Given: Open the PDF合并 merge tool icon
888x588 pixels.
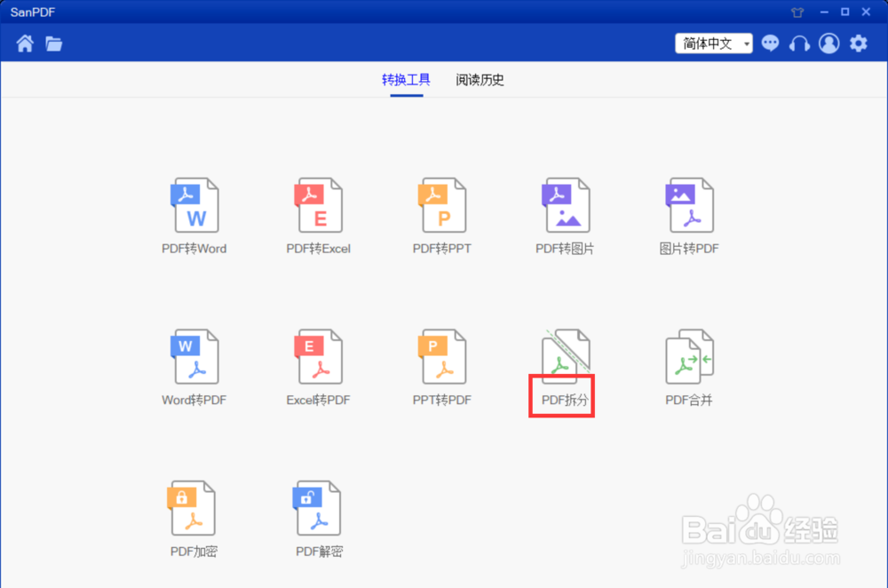Looking at the screenshot, I should pos(689,356).
